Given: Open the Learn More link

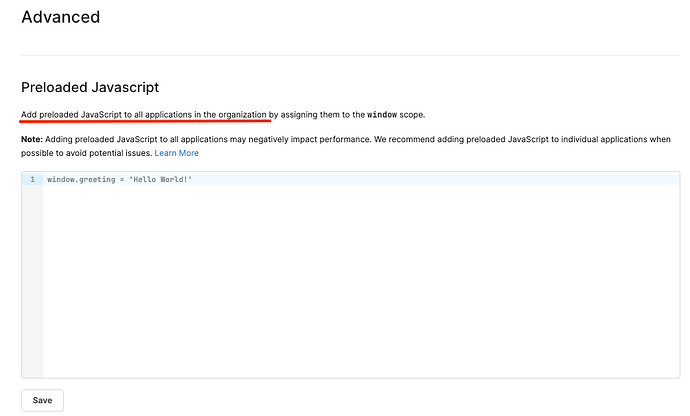Looking at the screenshot, I should pos(176,153).
